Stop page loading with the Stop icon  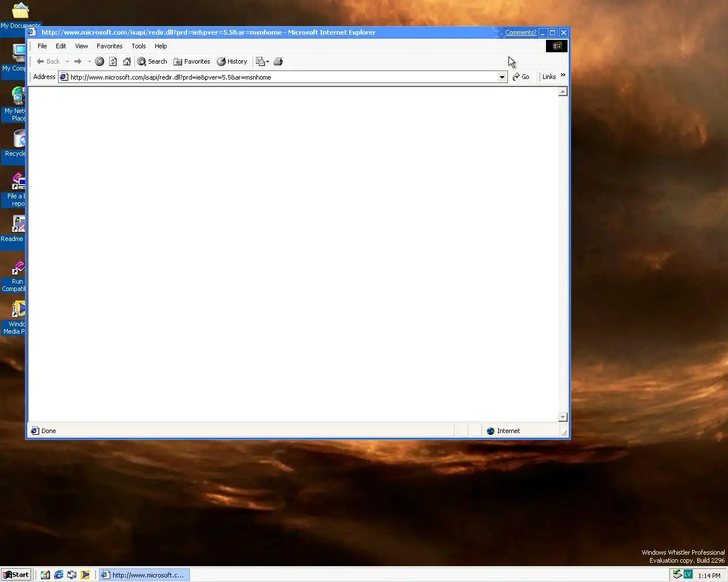click(100, 61)
